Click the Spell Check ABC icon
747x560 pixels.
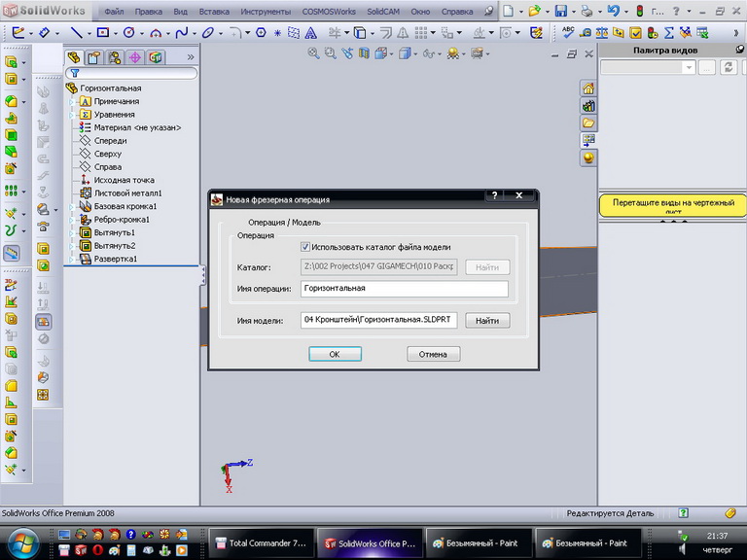pos(568,32)
